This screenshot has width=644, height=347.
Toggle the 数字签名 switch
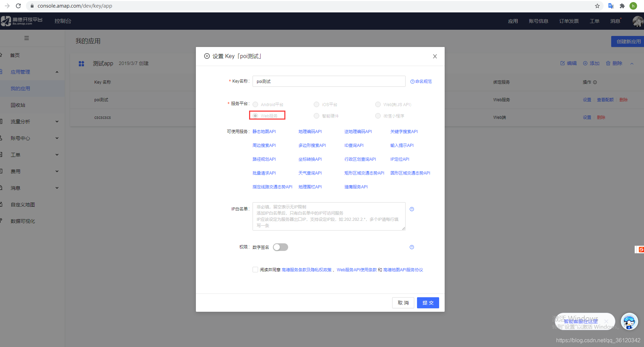(281, 247)
